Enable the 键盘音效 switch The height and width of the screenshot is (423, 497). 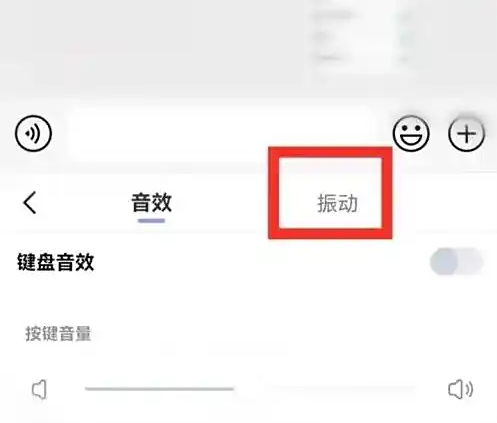456,262
